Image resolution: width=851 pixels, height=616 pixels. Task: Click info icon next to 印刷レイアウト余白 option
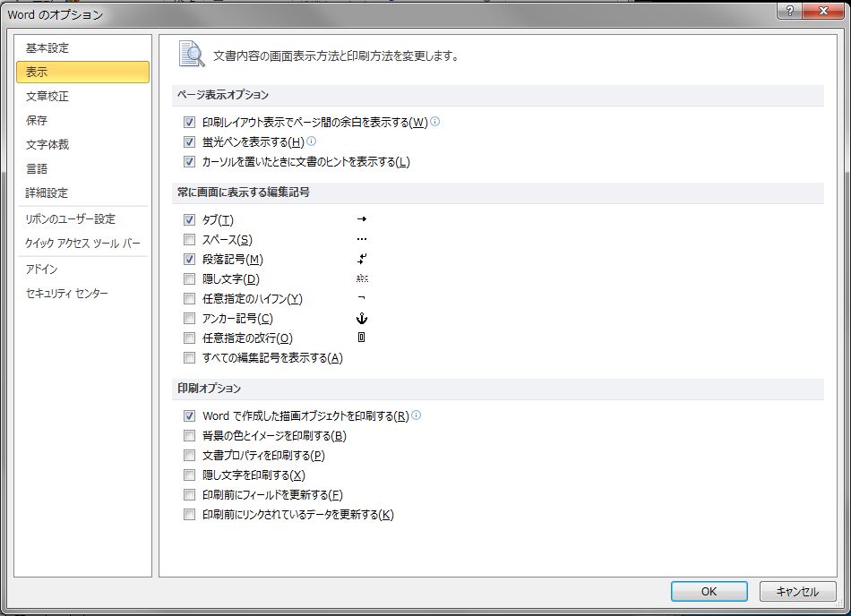click(x=435, y=122)
